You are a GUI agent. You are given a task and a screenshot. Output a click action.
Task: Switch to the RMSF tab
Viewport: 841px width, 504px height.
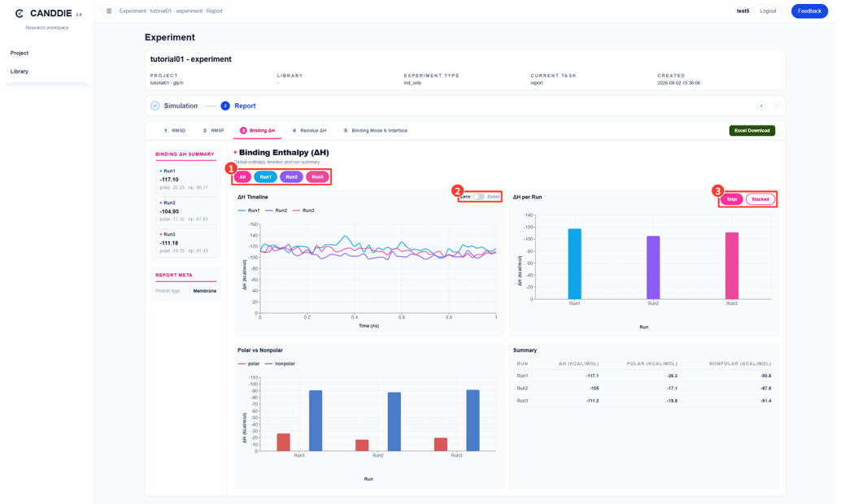tap(213, 130)
